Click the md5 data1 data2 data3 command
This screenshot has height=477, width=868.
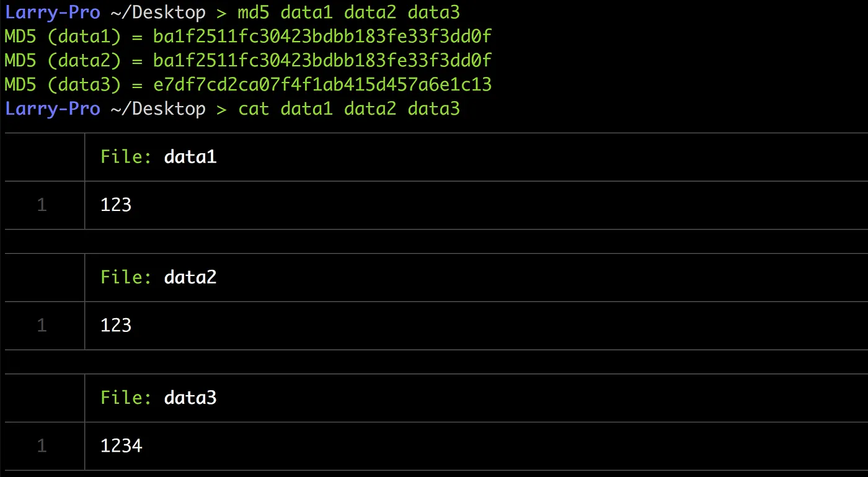(x=349, y=13)
